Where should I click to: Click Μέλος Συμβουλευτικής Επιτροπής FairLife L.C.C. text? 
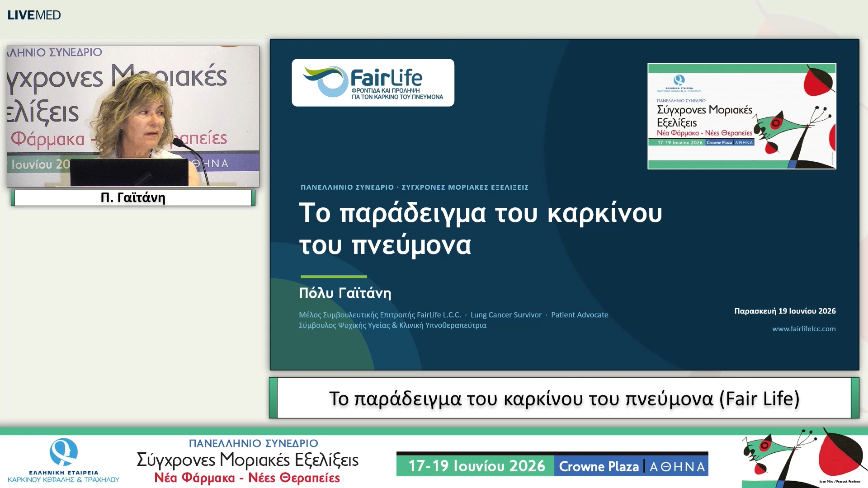coord(380,315)
